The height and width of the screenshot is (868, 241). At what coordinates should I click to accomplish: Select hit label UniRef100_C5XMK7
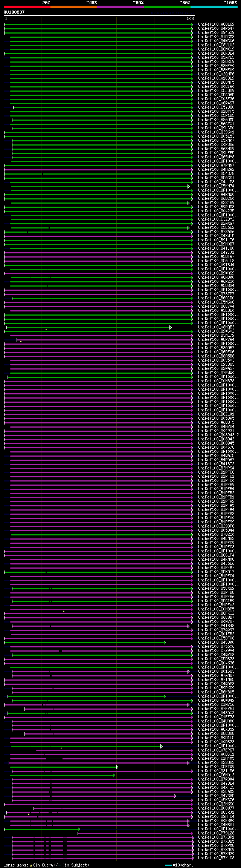pos(216,140)
